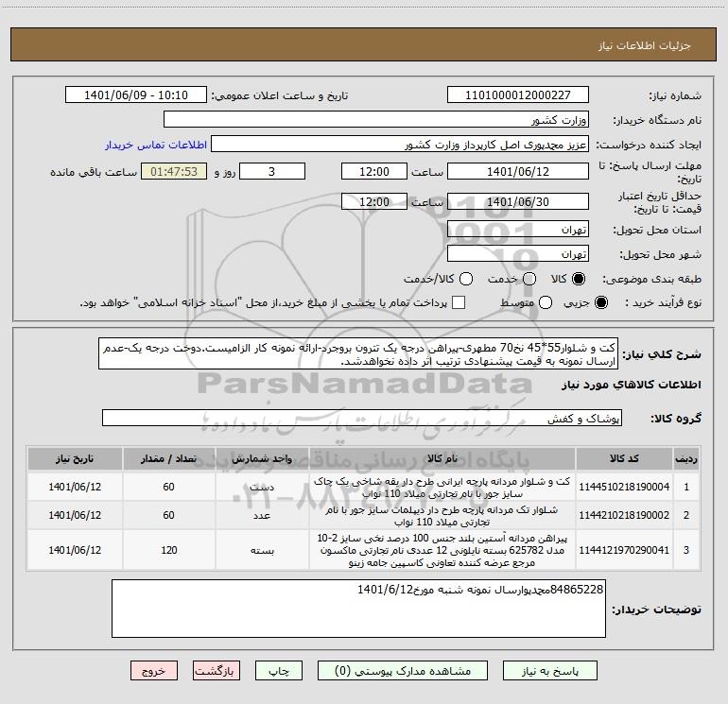Click the نام کالا column header

pyautogui.click(x=442, y=458)
